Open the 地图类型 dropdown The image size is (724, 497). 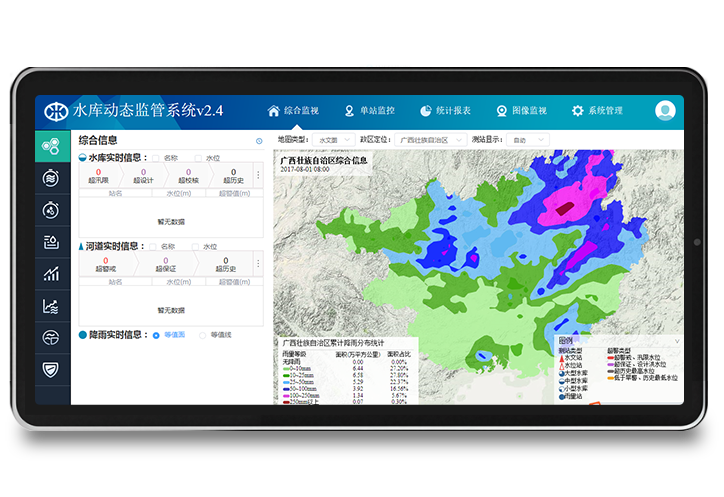(x=329, y=140)
